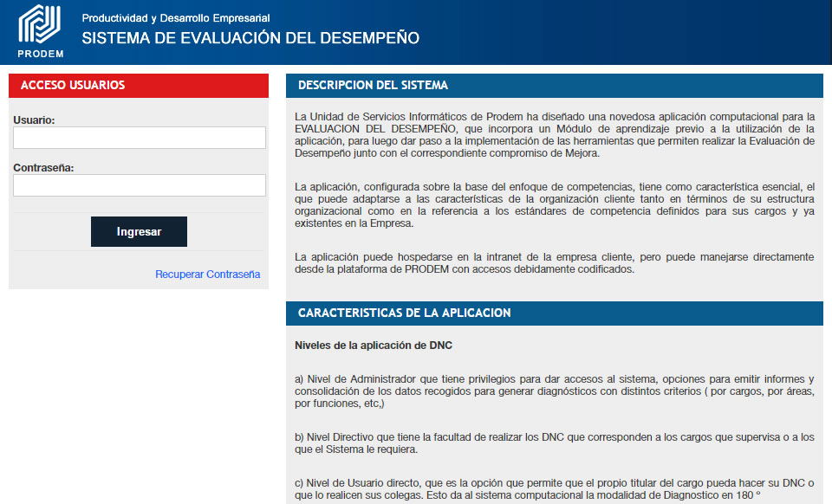Focus the Contraseña password field

point(140,185)
